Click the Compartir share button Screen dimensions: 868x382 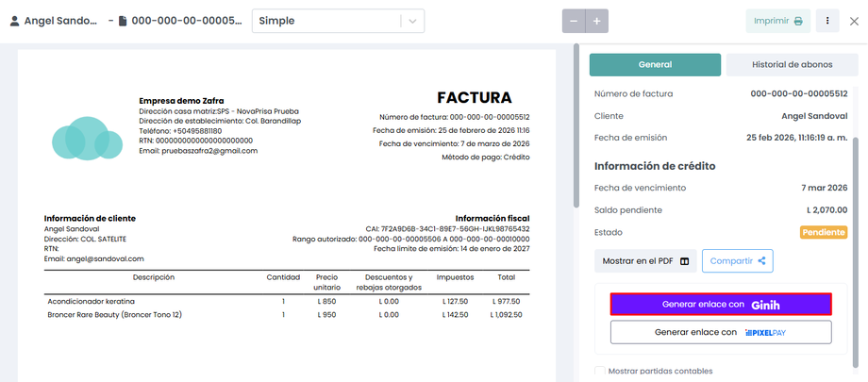click(x=738, y=261)
